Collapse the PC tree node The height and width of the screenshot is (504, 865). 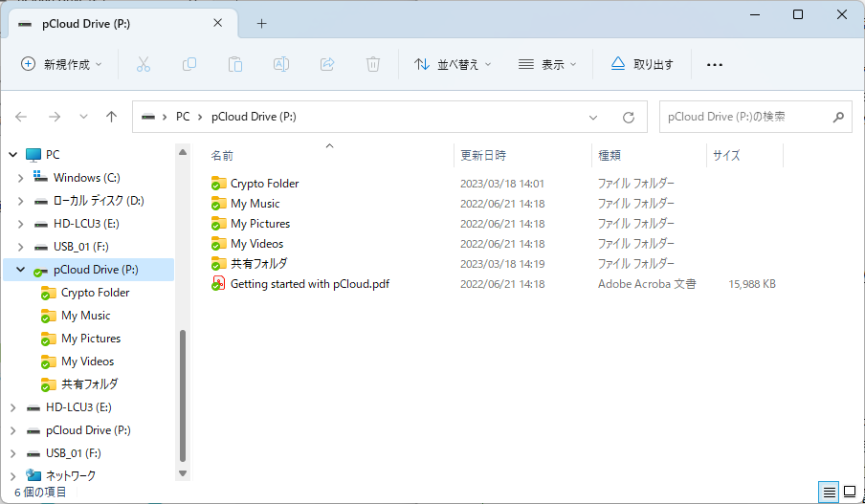coord(13,155)
